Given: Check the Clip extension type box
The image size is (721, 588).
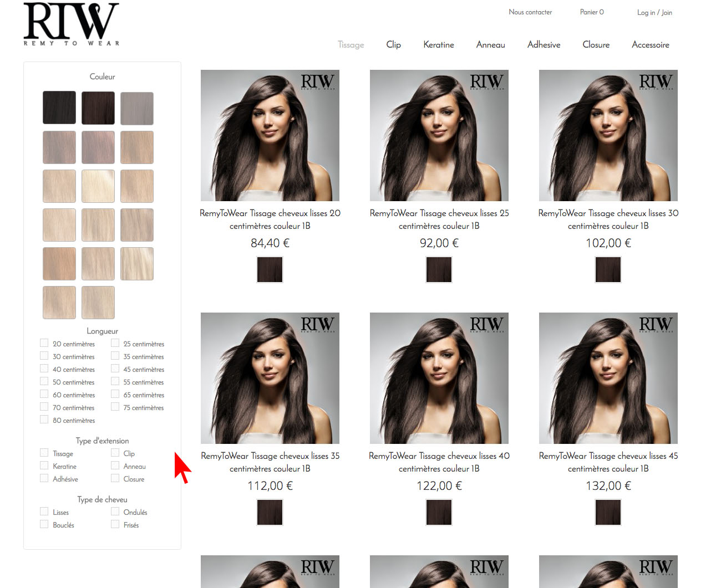Looking at the screenshot, I should pos(115,453).
